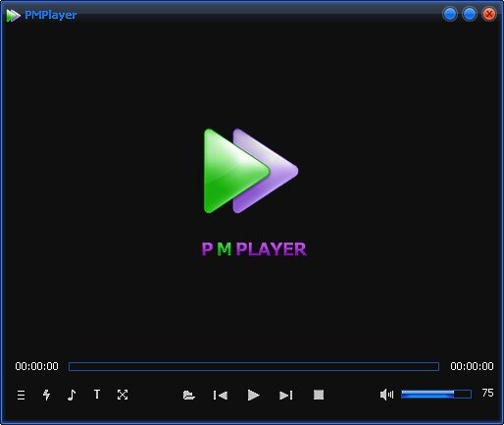Open a file with the folder icon
The width and height of the screenshot is (504, 425).
click(189, 396)
